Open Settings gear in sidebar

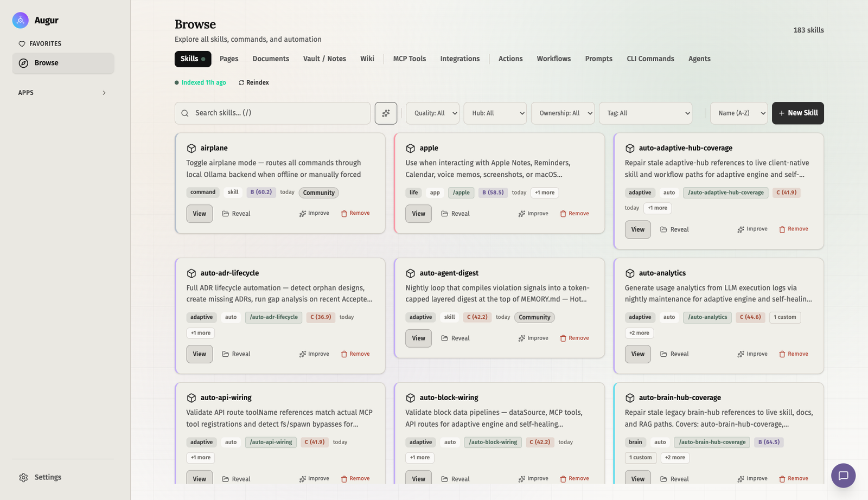tap(23, 477)
